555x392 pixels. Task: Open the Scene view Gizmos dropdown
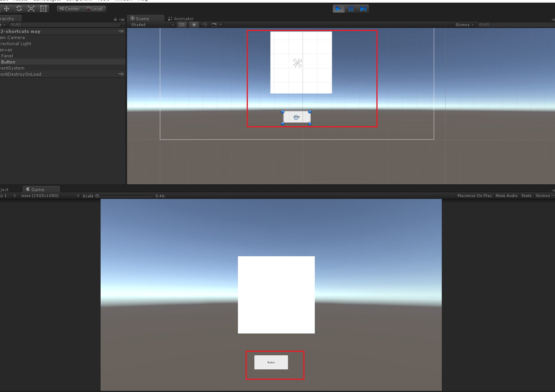(x=464, y=24)
